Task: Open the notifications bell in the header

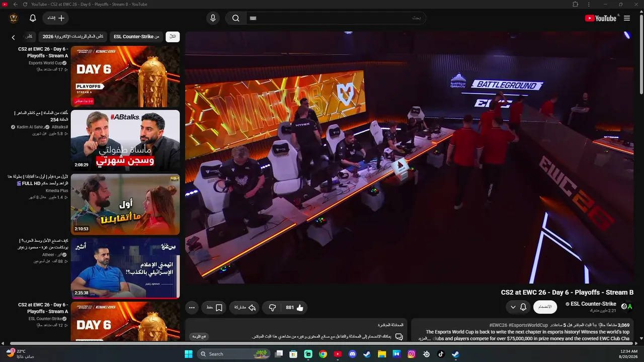Action: pyautogui.click(x=33, y=18)
